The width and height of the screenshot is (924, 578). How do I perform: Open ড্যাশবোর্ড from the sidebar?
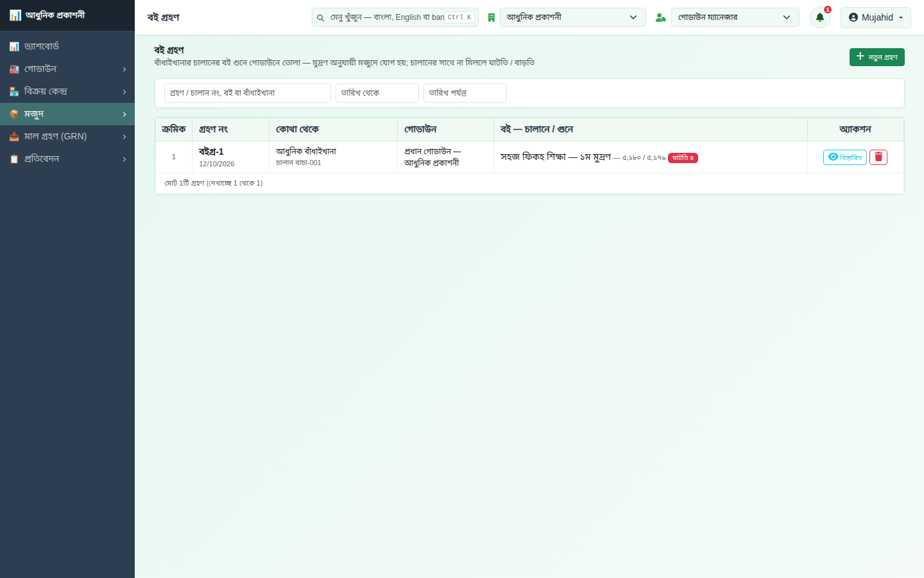67,46
